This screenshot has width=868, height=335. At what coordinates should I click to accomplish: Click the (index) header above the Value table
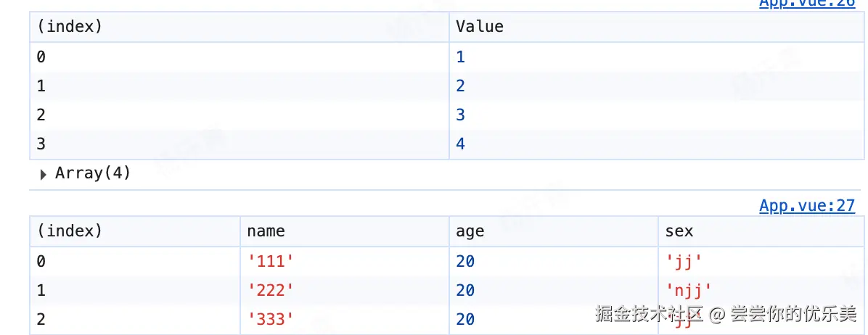coord(70,27)
